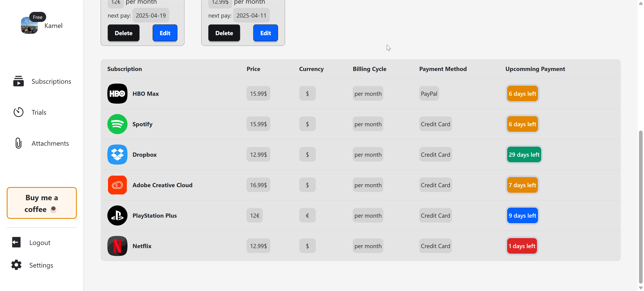Click the Netflix logo icon
Viewport: 644px width, 291px height.
coord(117,246)
